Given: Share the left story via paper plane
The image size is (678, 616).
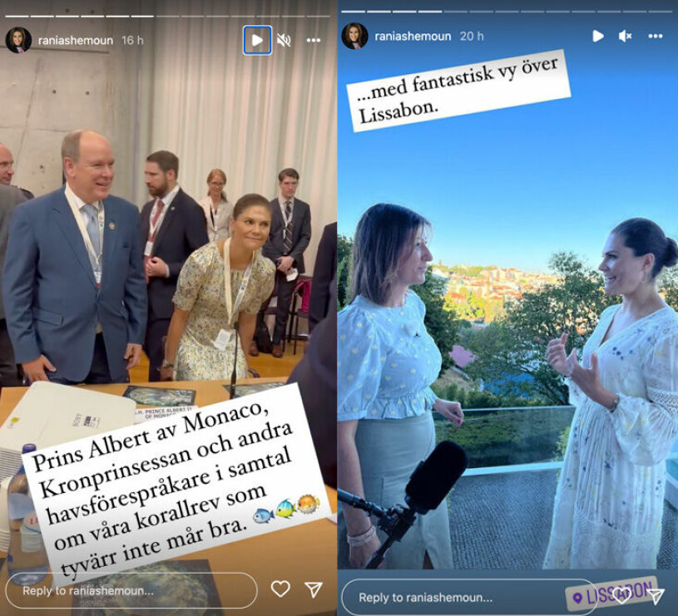Looking at the screenshot, I should pyautogui.click(x=314, y=589).
